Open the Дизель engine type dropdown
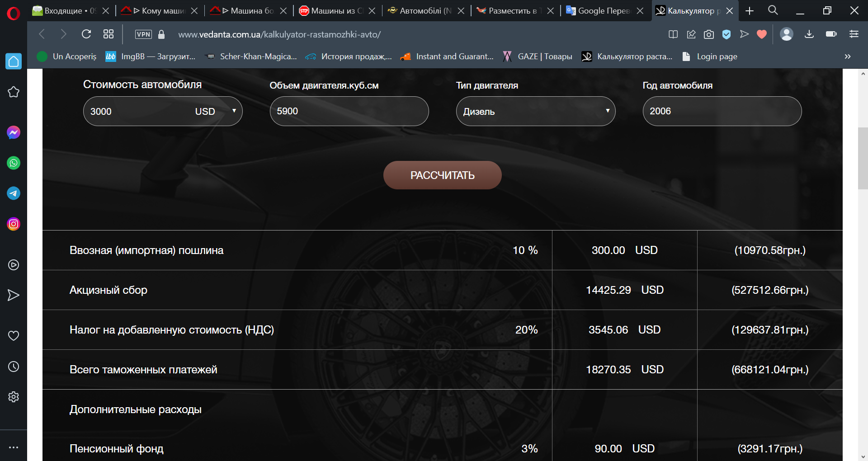 point(536,111)
